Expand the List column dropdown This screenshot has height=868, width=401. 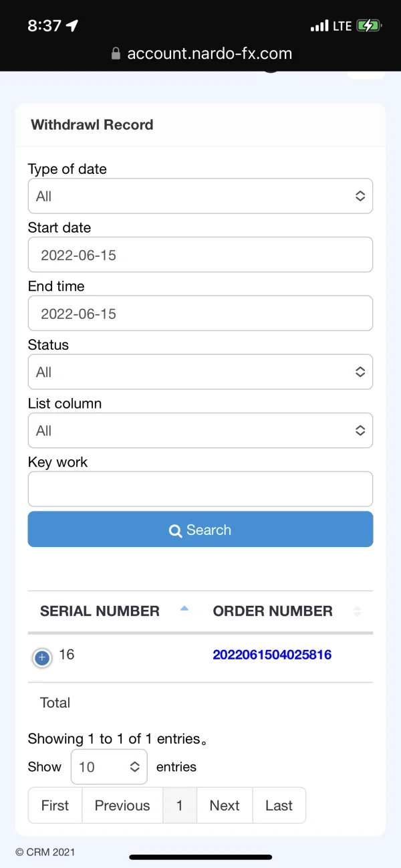pos(200,431)
